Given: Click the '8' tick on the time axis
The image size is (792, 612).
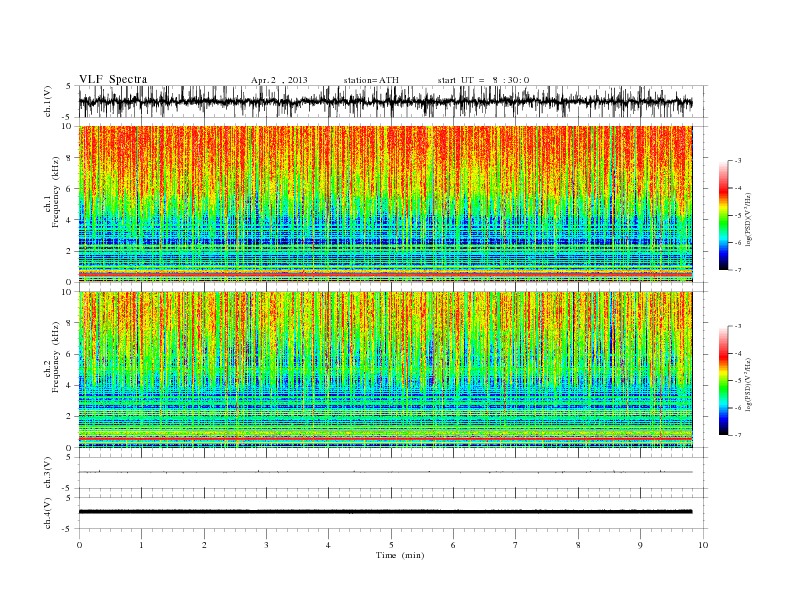Looking at the screenshot, I should coord(578,545).
